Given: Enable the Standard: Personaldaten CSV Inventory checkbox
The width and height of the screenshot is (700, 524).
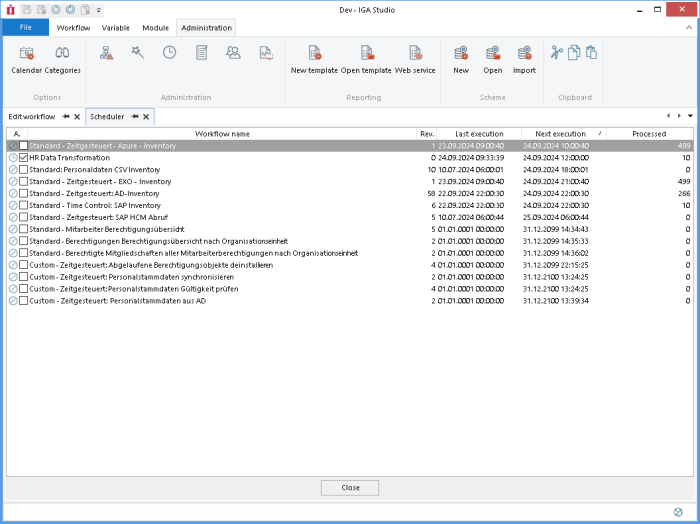Looking at the screenshot, I should 24,170.
